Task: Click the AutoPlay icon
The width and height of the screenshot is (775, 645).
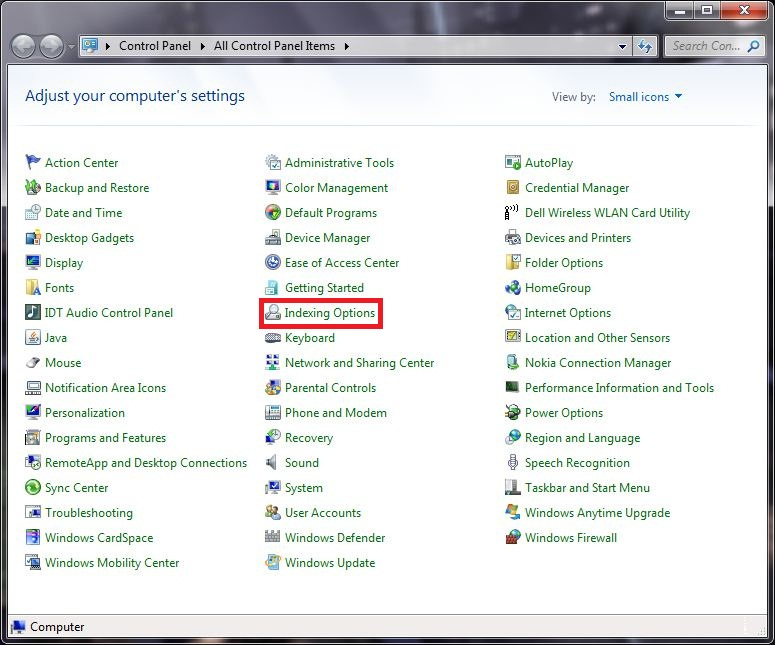Action: point(513,162)
